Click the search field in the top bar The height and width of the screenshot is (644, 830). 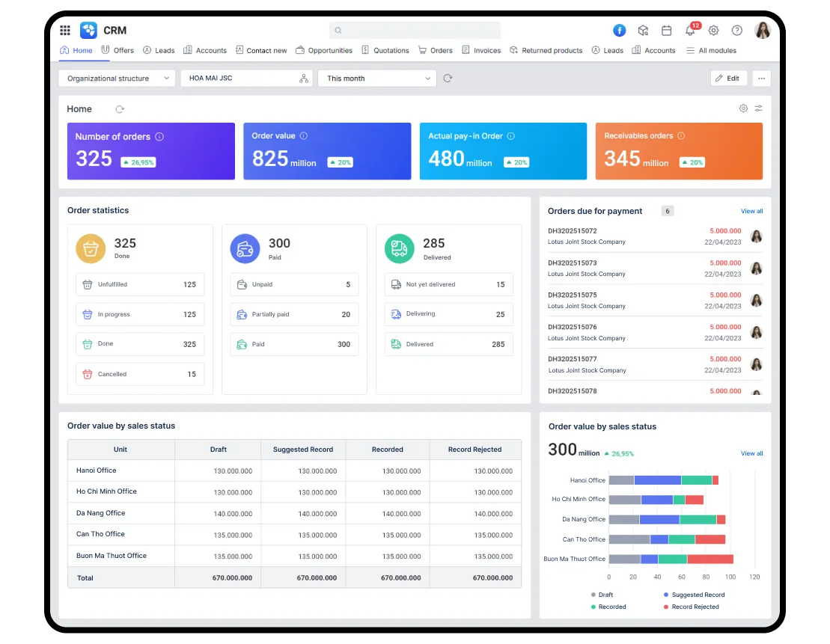pyautogui.click(x=415, y=30)
